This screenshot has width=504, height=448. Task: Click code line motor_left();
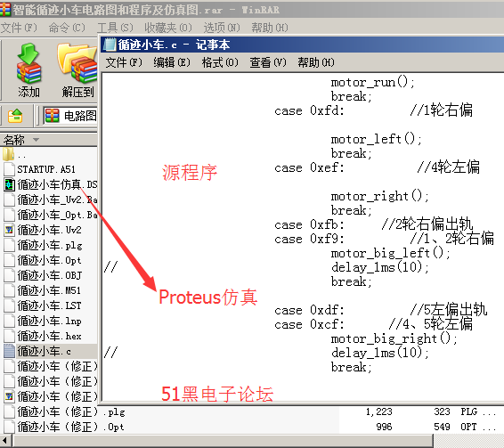pyautogui.click(x=377, y=139)
